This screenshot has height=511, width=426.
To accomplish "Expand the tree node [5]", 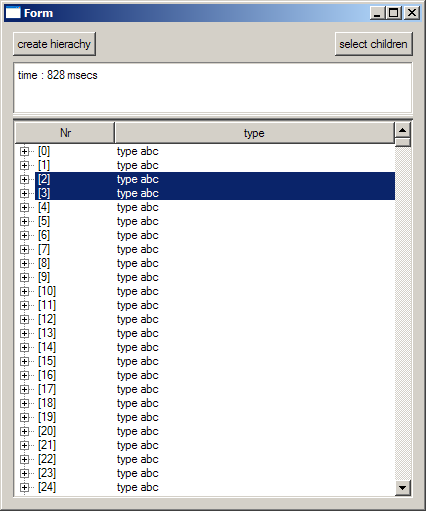I will pyautogui.click(x=24, y=222).
